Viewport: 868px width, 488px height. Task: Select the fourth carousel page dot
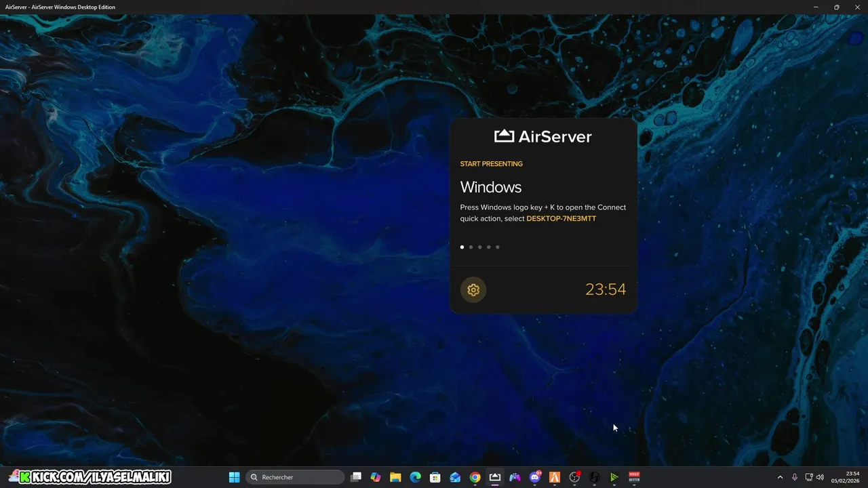coord(489,247)
